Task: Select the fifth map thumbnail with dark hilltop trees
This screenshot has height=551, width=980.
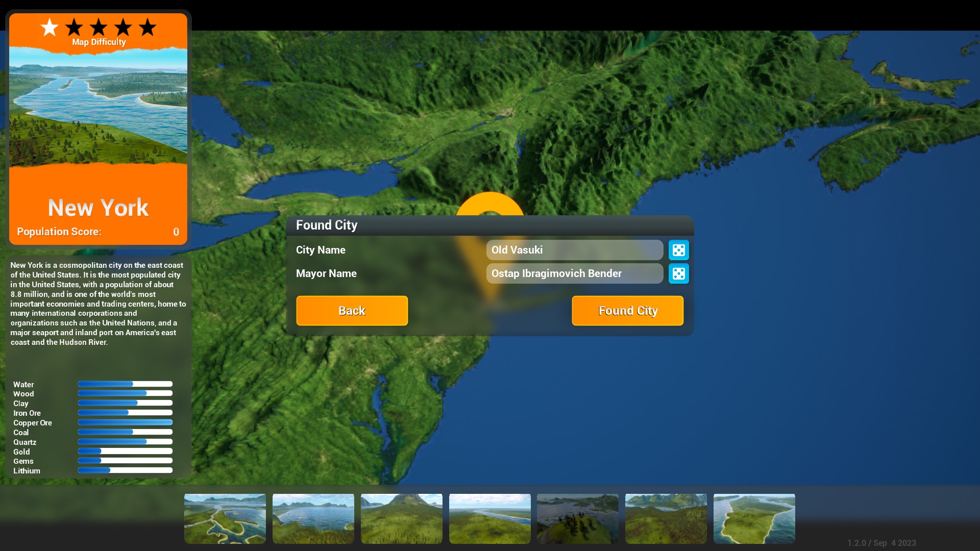Action: (578, 518)
